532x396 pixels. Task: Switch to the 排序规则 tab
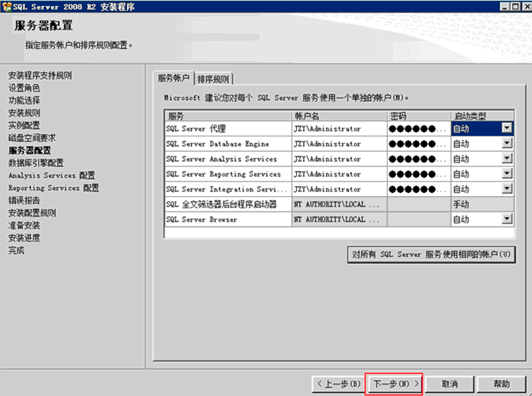pyautogui.click(x=214, y=79)
